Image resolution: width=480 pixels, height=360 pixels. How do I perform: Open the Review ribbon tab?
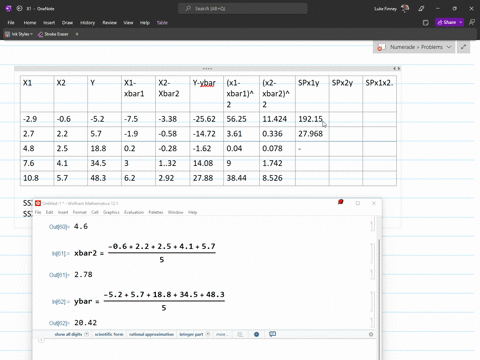pos(109,23)
